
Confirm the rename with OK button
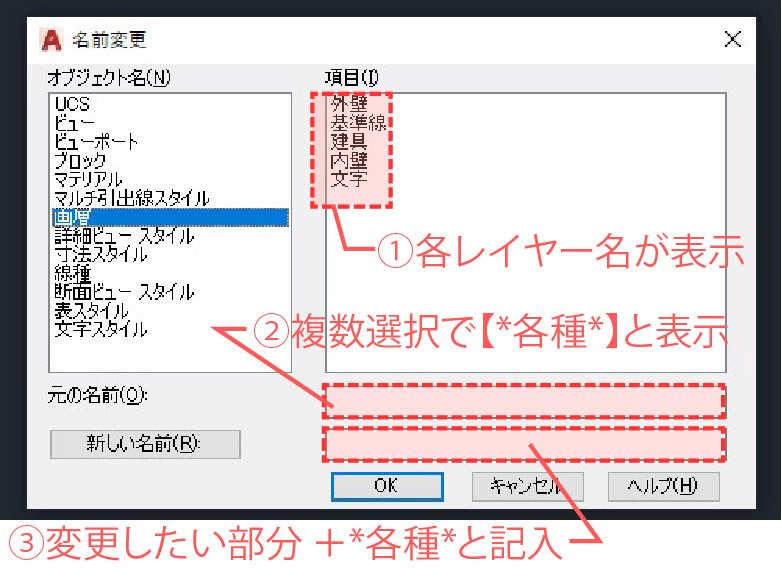(387, 486)
